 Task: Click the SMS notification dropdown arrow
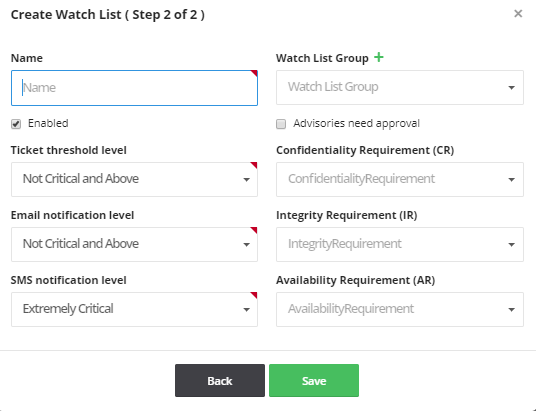(x=246, y=310)
